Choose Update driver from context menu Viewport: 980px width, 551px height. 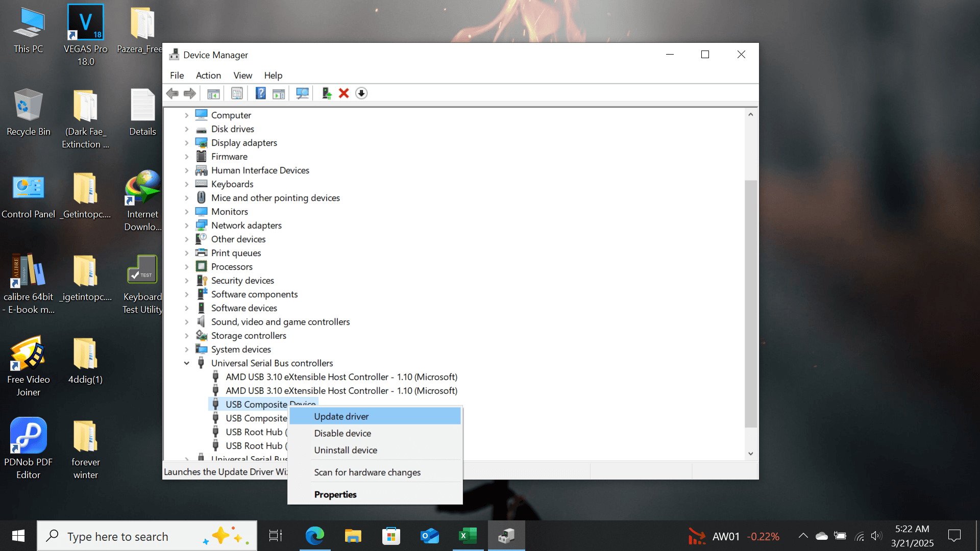(x=341, y=416)
